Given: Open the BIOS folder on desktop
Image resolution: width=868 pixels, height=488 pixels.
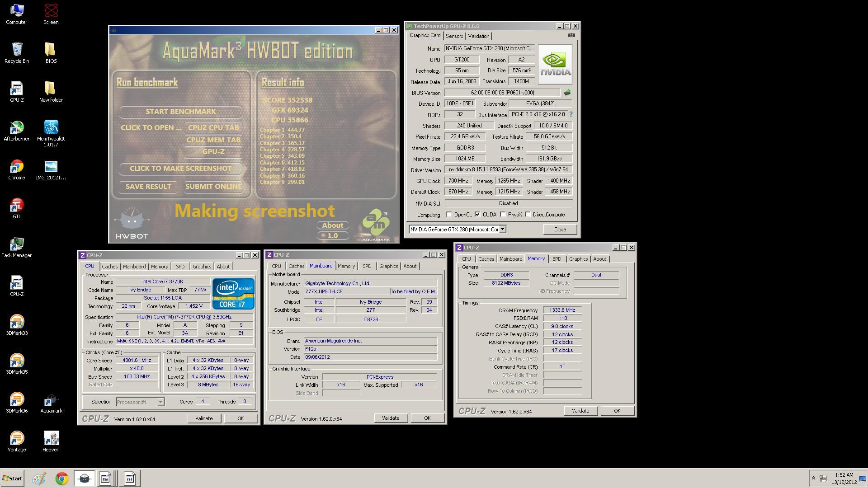Looking at the screenshot, I should point(51,53).
